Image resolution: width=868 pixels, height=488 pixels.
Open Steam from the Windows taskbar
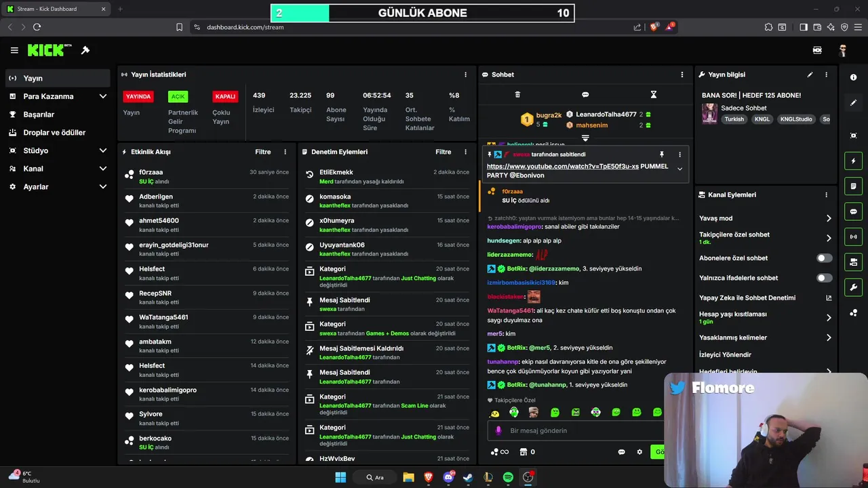point(468,477)
